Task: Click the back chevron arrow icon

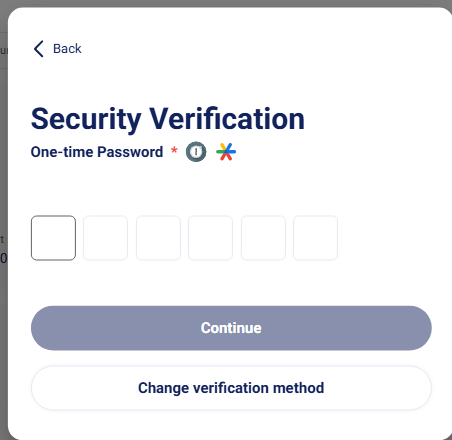Action: [39, 49]
